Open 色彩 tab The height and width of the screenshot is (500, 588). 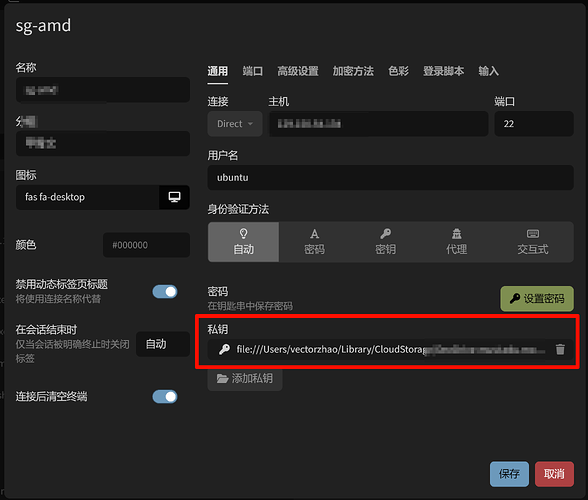tap(398, 71)
